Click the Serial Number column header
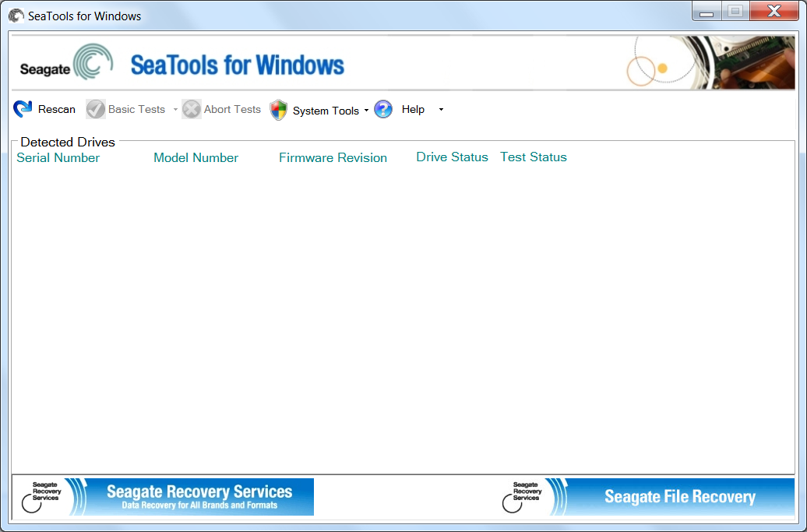The height and width of the screenshot is (532, 807). click(58, 157)
